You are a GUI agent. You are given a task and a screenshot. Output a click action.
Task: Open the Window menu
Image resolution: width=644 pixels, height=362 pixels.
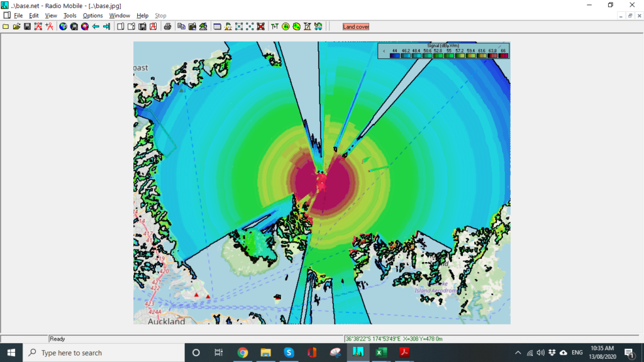pos(119,16)
